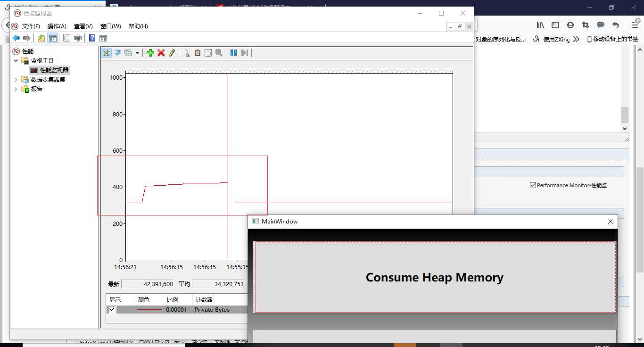Click the Private Bytes counter name

click(x=212, y=310)
